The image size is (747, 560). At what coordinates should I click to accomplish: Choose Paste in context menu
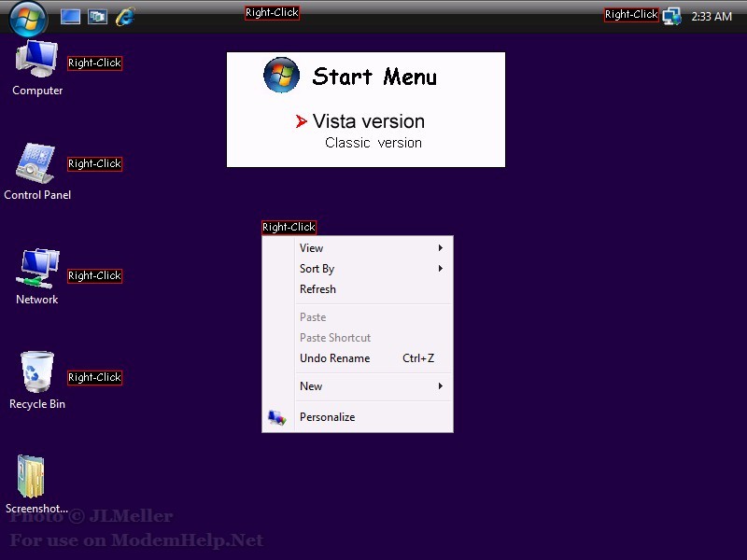[358, 317]
